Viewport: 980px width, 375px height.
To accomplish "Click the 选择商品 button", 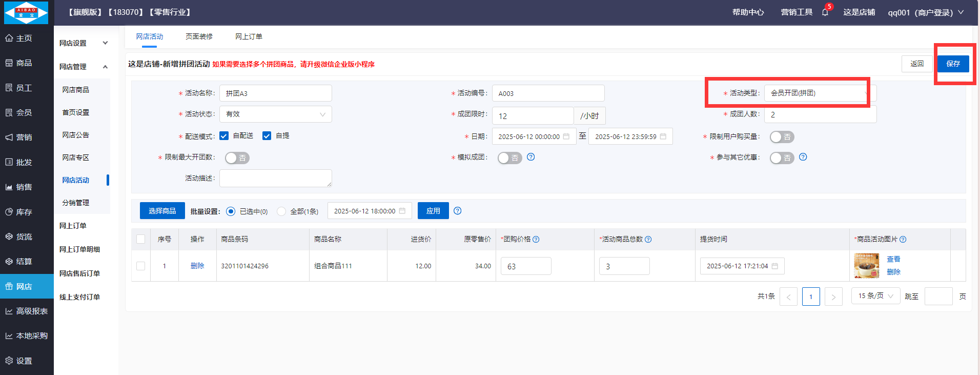I will tap(162, 211).
